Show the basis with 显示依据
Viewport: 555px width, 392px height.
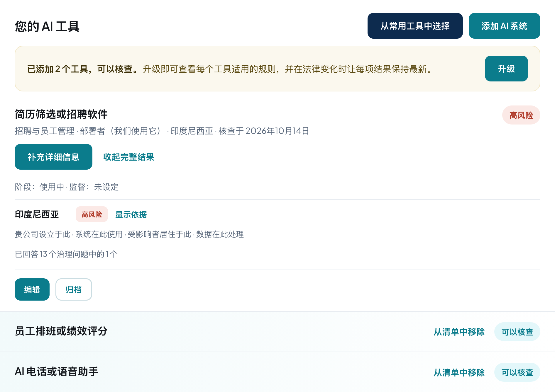[131, 214]
